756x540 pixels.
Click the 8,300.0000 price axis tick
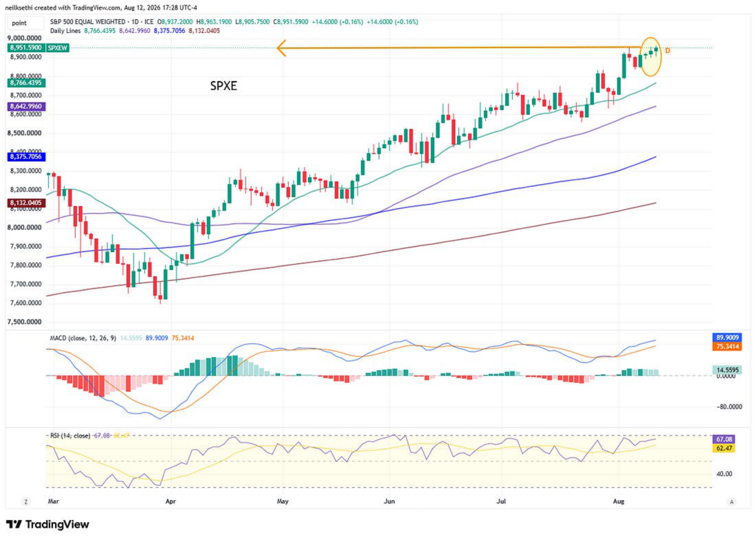tap(26, 171)
